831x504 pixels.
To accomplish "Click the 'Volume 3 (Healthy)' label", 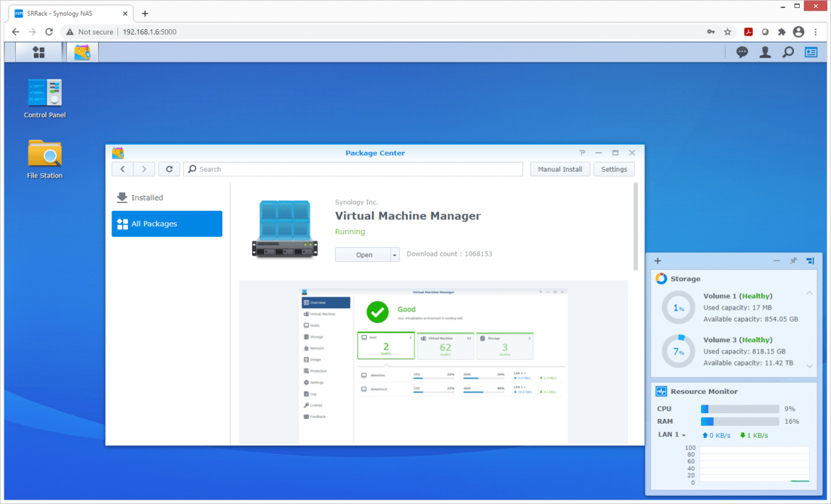I will (x=738, y=340).
